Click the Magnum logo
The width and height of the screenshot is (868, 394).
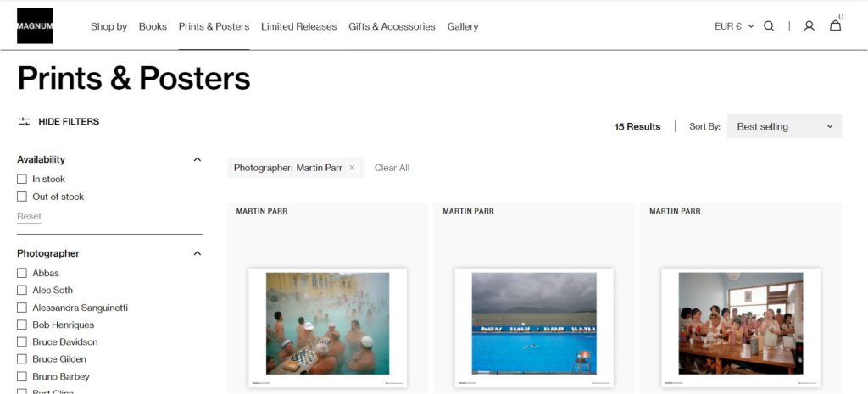[35, 26]
